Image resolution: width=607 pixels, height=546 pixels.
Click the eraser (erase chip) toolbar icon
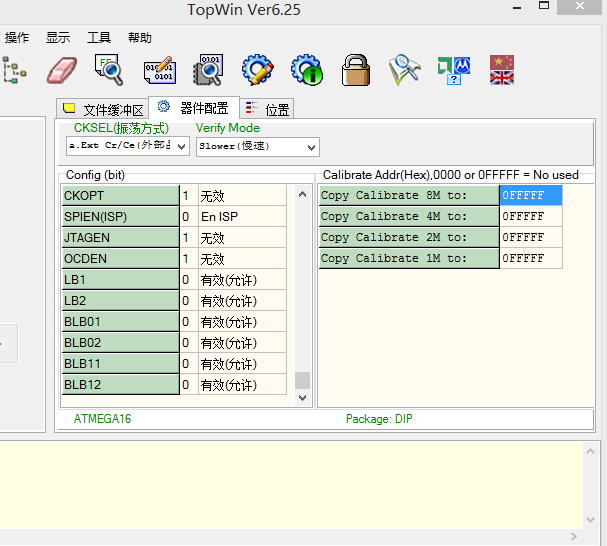click(61, 69)
